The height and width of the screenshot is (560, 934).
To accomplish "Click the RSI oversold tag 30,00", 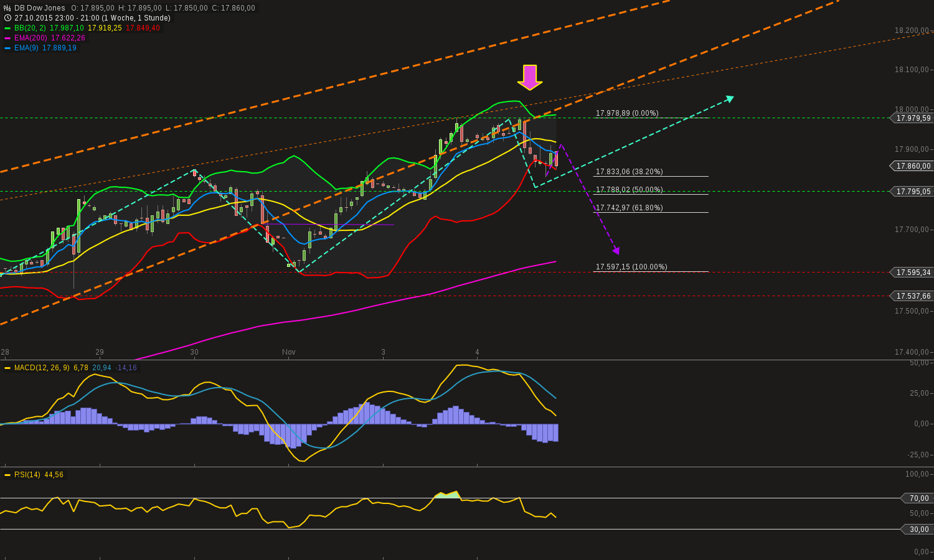I will (917, 530).
